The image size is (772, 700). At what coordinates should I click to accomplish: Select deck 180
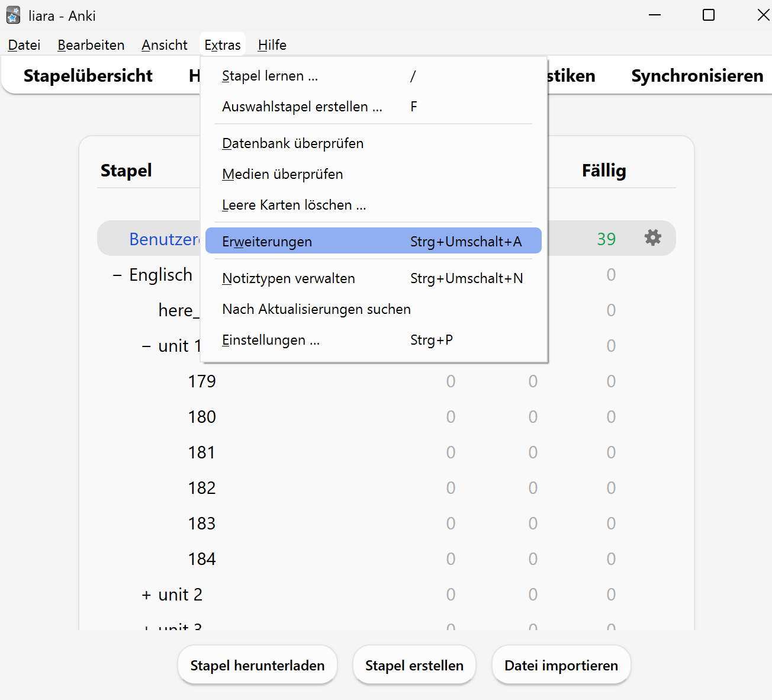pyautogui.click(x=202, y=417)
